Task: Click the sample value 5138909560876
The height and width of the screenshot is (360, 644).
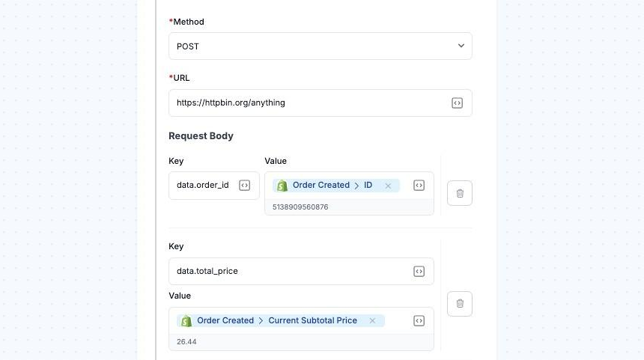Action: click(300, 207)
